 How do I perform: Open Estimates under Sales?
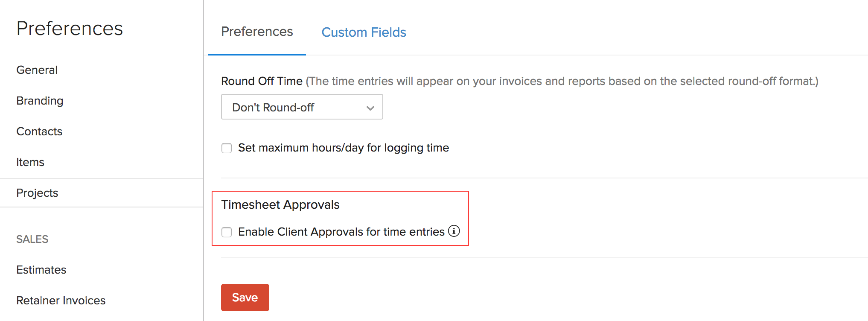(x=41, y=270)
